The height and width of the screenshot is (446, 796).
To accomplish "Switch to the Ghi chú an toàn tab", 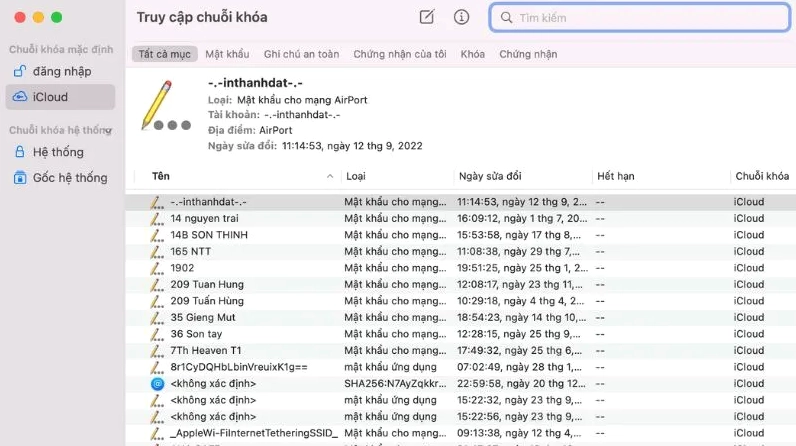I will pos(301,54).
